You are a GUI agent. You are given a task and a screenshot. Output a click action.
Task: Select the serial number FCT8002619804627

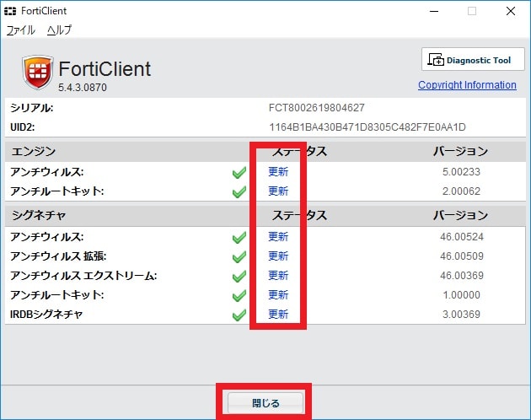317,108
